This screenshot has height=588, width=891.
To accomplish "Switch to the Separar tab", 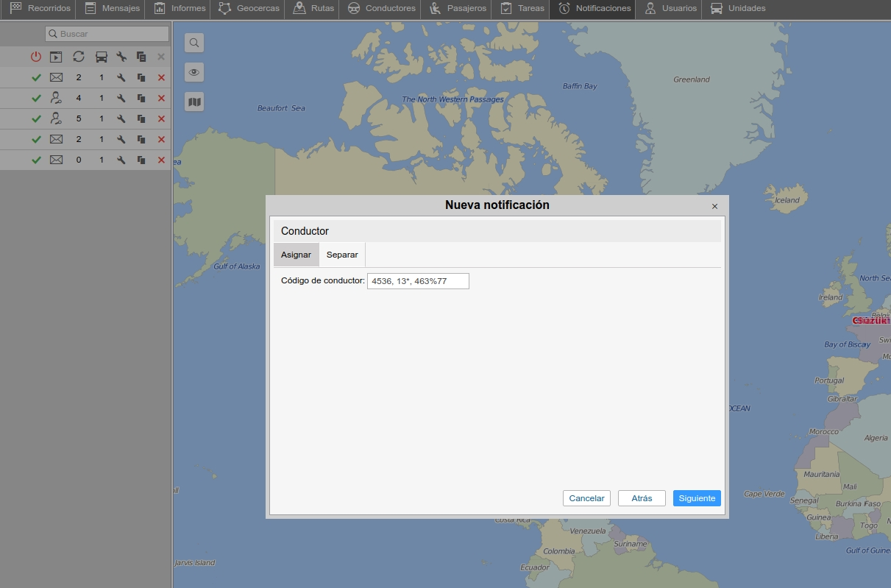I will pyautogui.click(x=342, y=255).
